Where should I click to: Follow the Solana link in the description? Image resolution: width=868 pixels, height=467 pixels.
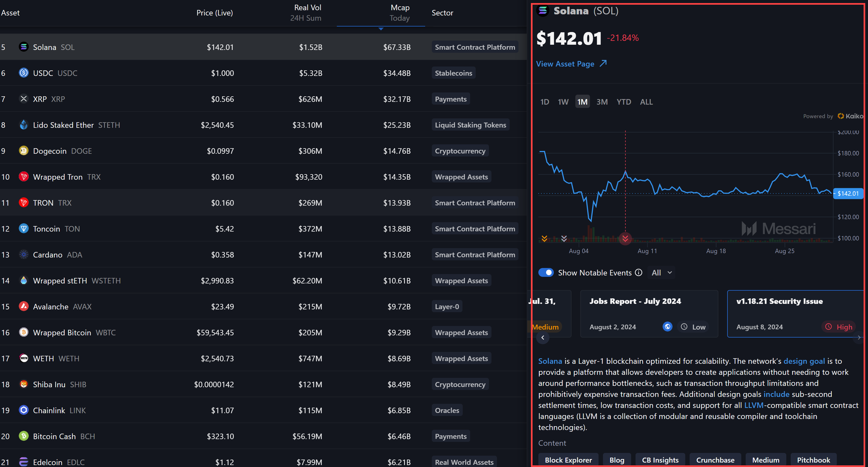tap(550, 361)
